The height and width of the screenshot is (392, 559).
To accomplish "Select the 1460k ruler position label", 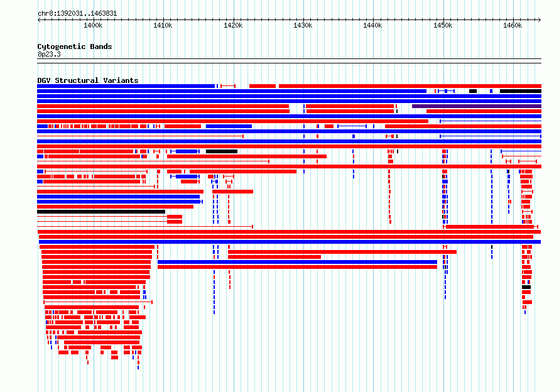I will coord(513,26).
